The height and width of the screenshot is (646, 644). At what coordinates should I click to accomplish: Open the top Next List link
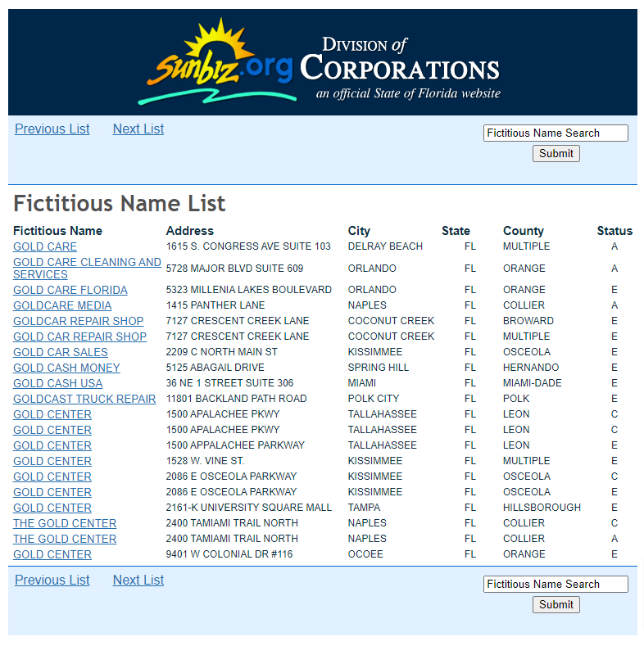[x=138, y=129]
